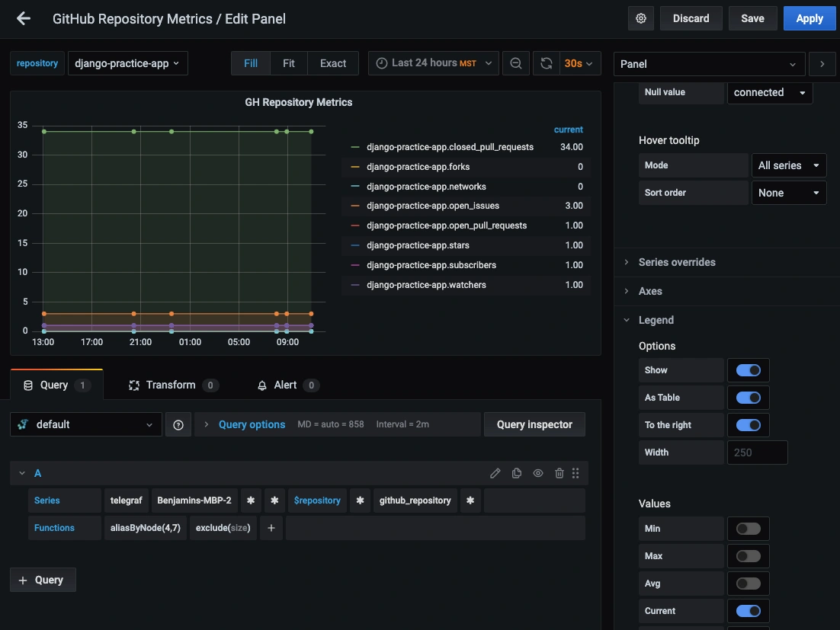Select the Fill view mode
840x630 pixels.
point(251,63)
